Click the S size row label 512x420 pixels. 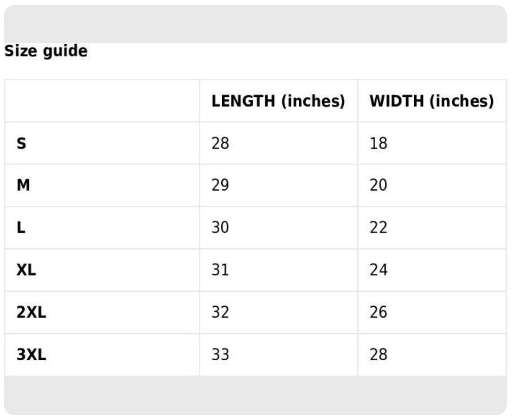pyautogui.click(x=21, y=144)
